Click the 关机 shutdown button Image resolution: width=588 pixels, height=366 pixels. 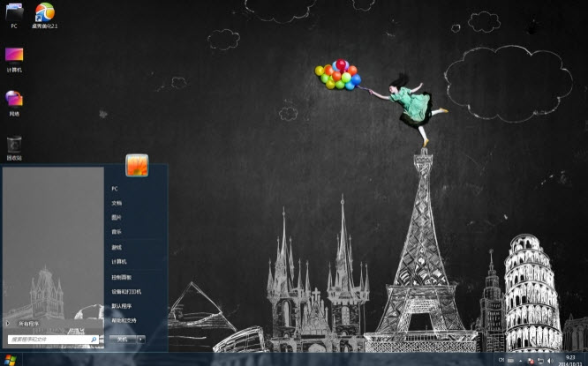(x=123, y=340)
